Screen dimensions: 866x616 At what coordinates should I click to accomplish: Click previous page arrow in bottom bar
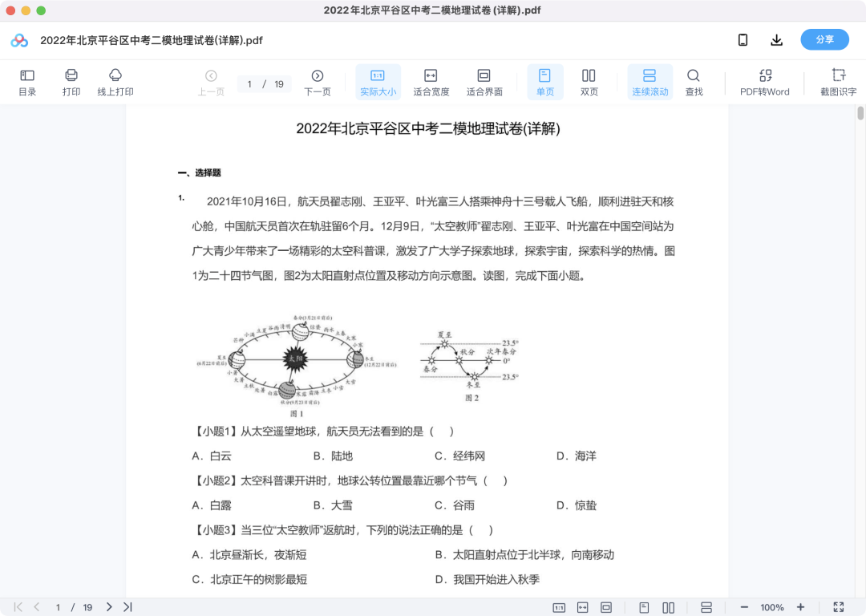tap(36, 607)
